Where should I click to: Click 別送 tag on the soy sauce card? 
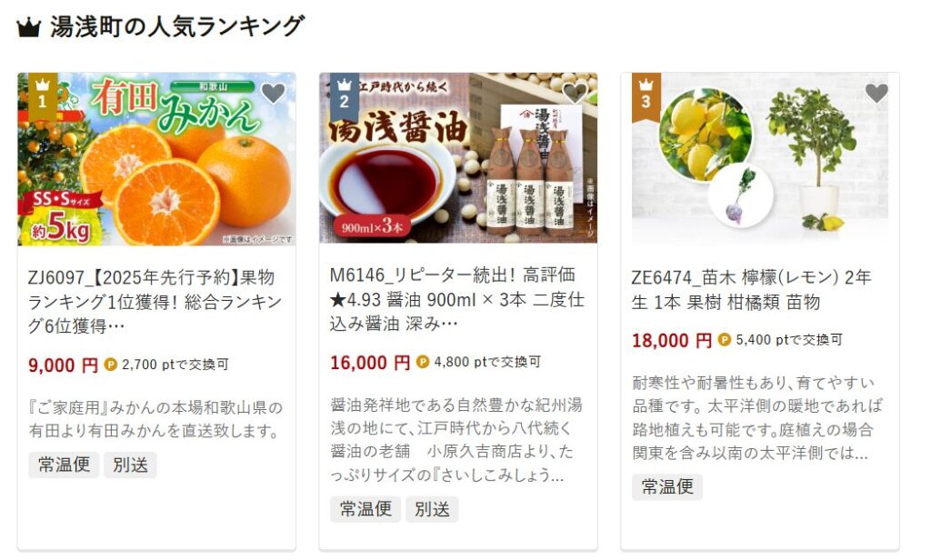point(432,509)
